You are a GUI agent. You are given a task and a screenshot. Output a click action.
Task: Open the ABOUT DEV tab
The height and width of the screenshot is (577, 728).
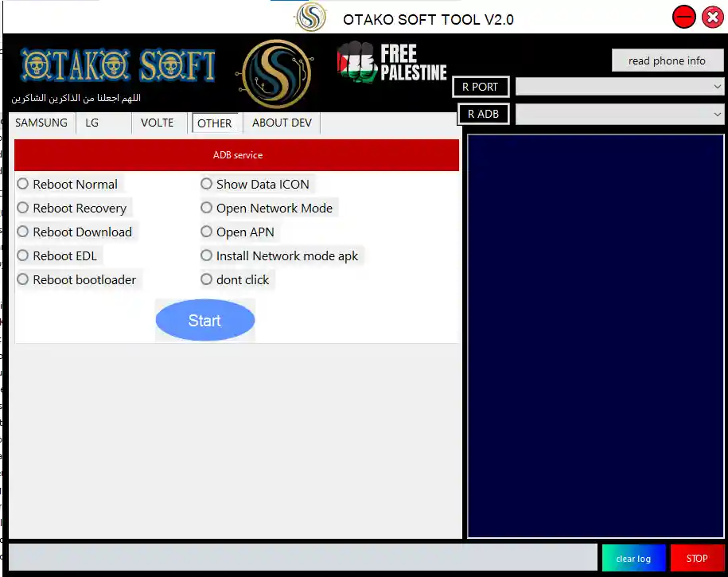pyautogui.click(x=282, y=123)
